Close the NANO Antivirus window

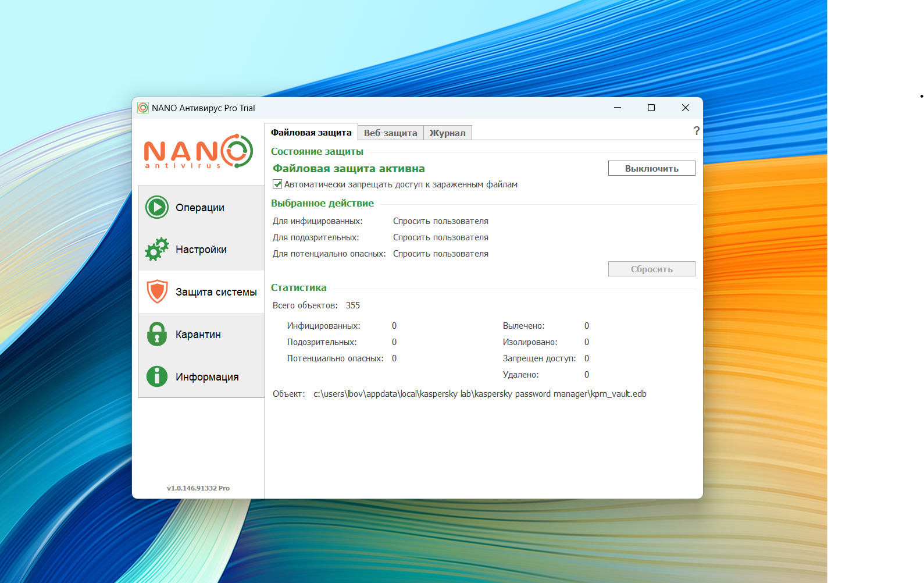pos(686,108)
